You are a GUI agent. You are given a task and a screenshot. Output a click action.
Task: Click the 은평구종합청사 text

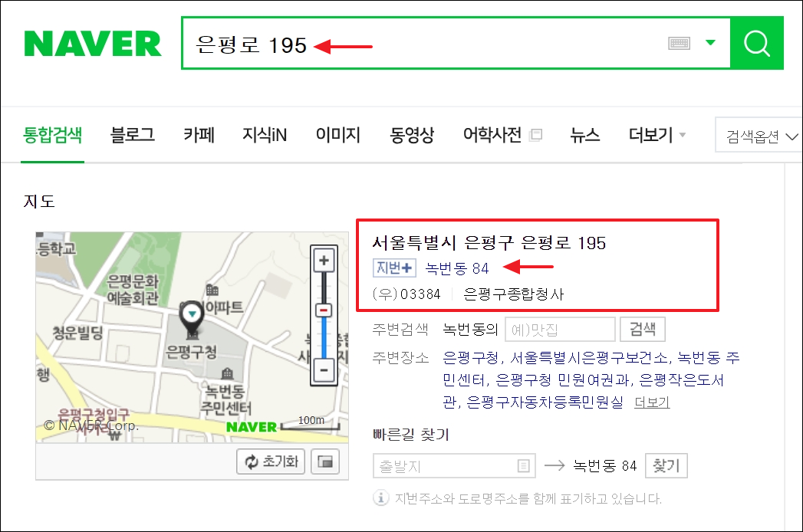[x=513, y=294]
